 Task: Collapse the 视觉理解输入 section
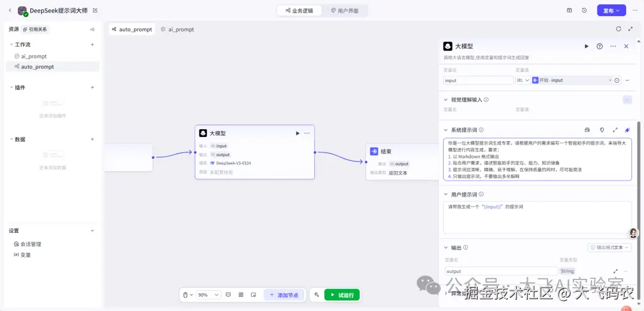click(x=445, y=99)
